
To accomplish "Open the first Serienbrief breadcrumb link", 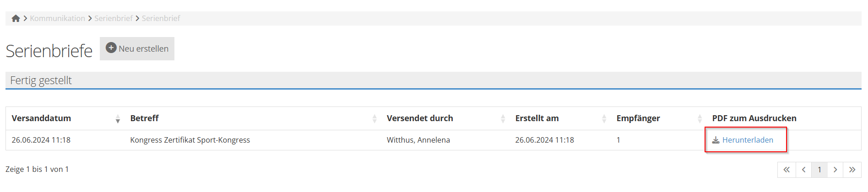I will tap(114, 18).
